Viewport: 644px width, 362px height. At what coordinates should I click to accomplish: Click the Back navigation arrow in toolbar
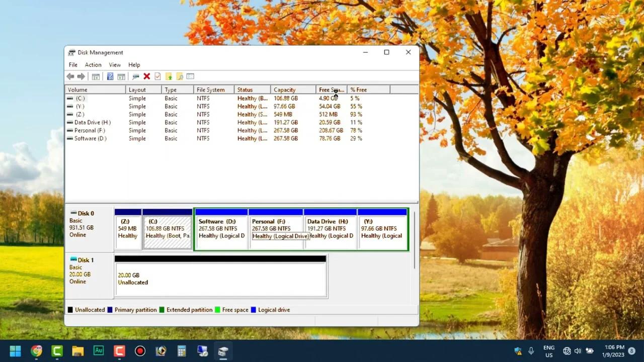click(70, 76)
